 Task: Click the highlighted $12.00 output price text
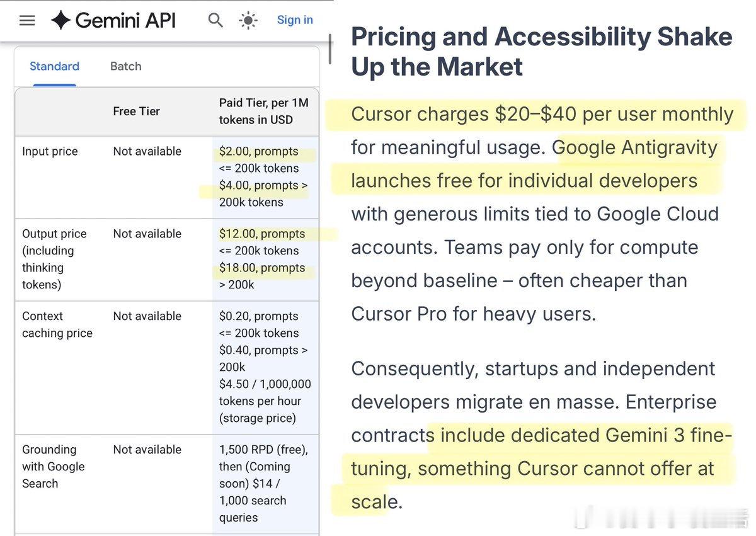pyautogui.click(x=261, y=234)
